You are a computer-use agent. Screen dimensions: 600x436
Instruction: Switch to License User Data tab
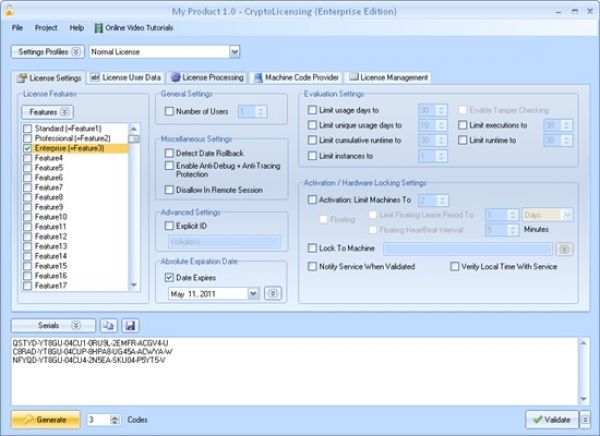tap(126, 78)
